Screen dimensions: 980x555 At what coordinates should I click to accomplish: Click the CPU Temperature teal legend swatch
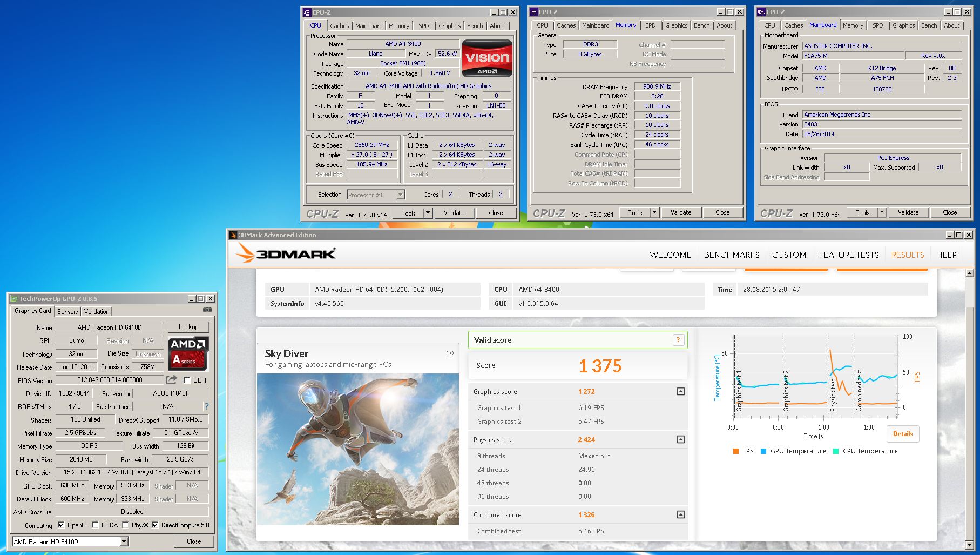pos(836,451)
